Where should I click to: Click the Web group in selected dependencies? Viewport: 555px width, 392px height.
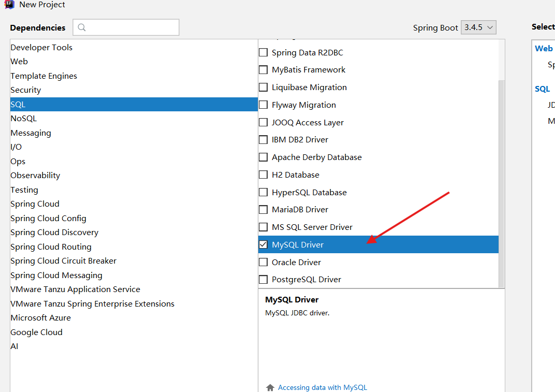point(544,49)
